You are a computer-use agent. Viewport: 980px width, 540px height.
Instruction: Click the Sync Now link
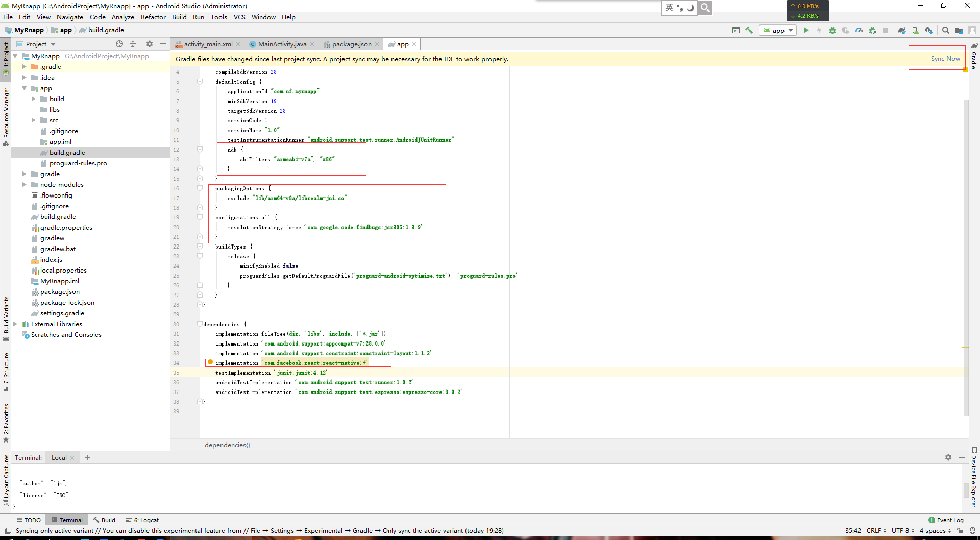pyautogui.click(x=945, y=59)
